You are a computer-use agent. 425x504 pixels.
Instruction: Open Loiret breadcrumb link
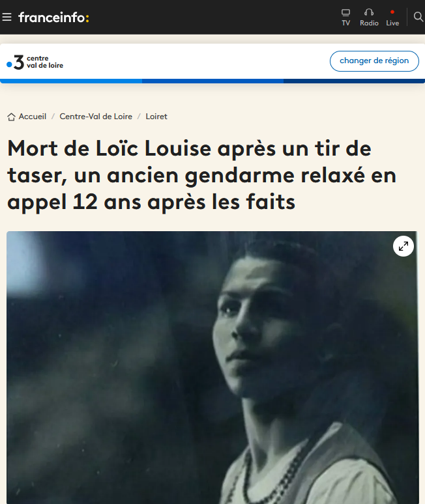pos(156,117)
